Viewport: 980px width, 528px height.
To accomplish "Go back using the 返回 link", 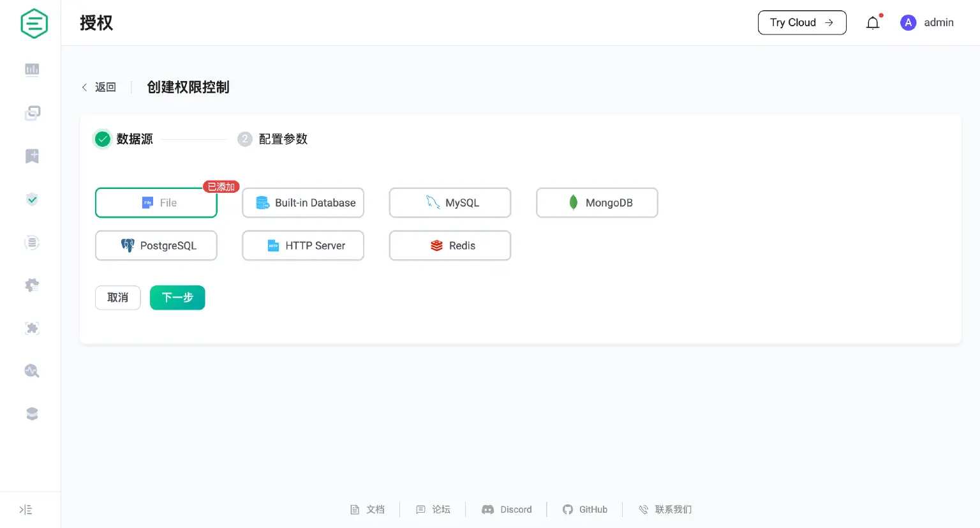I will 100,87.
